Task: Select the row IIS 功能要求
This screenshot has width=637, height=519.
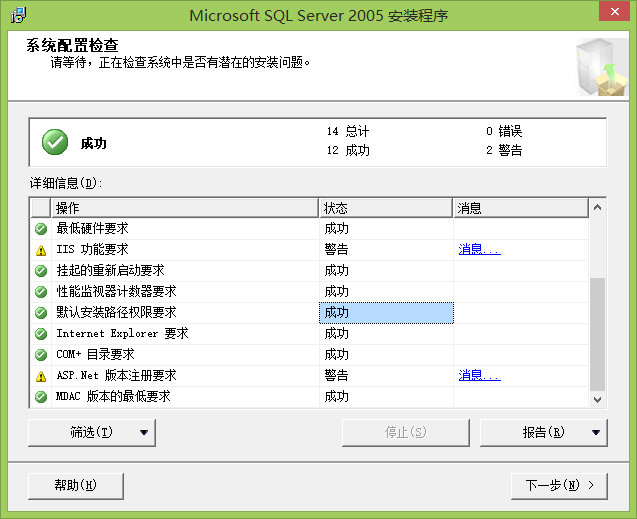Action: tap(310, 250)
